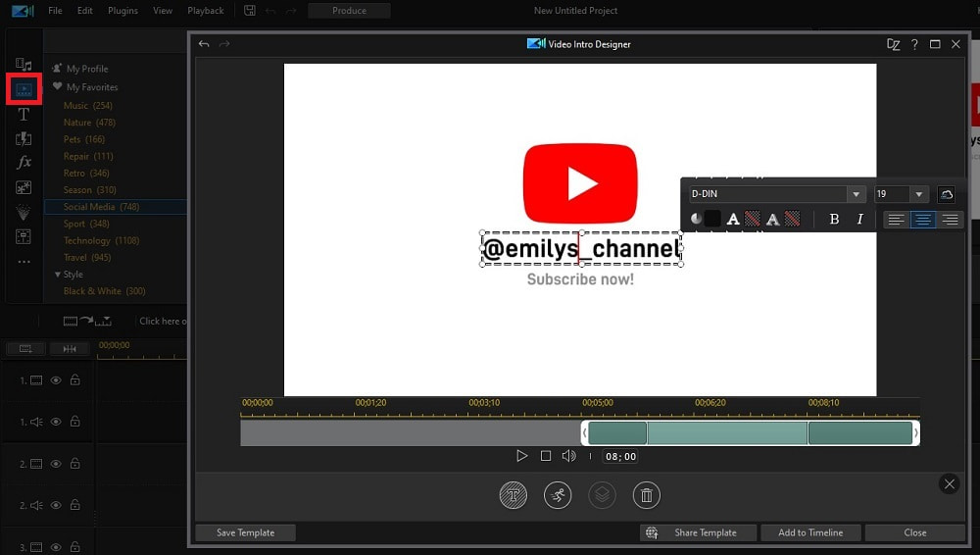Play the intro preview
980x555 pixels.
[x=521, y=456]
